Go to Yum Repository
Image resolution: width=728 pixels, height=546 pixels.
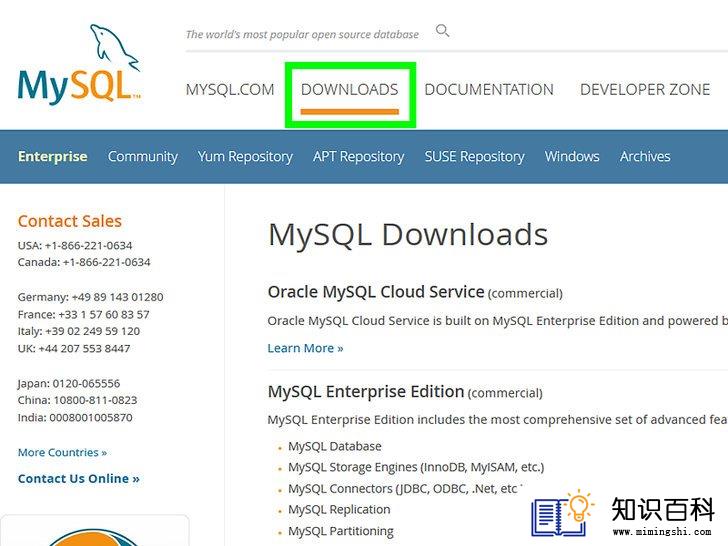(245, 156)
